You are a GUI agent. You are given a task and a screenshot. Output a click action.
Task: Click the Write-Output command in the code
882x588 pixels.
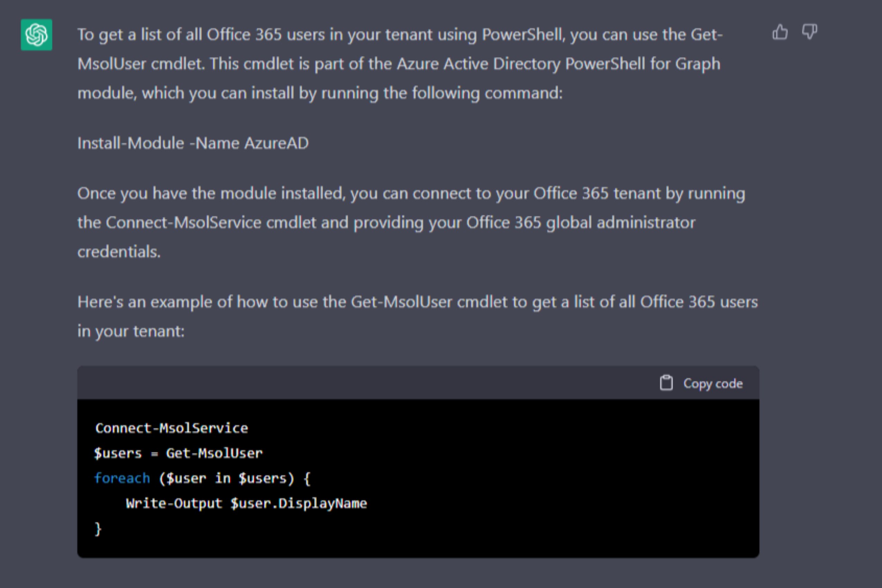[x=174, y=503]
